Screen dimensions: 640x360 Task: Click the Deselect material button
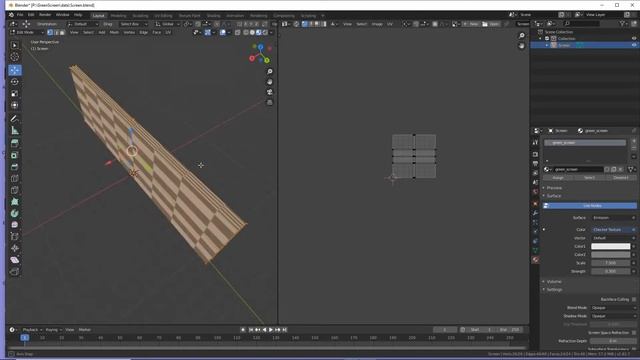point(620,178)
